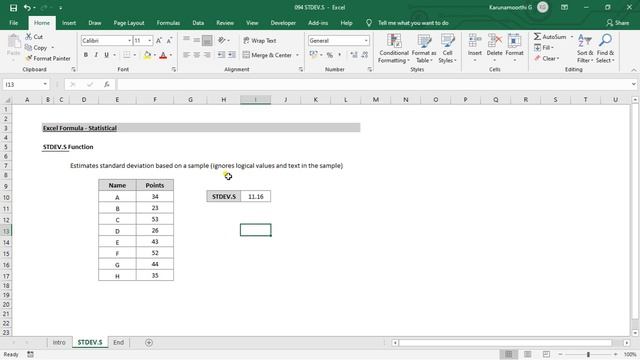This screenshot has height=360, width=640.
Task: Click the Undo arrow icon
Action: point(27,7)
